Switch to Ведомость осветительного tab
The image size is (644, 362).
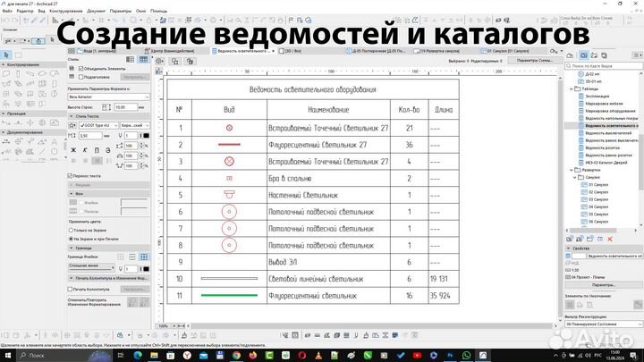[242, 51]
